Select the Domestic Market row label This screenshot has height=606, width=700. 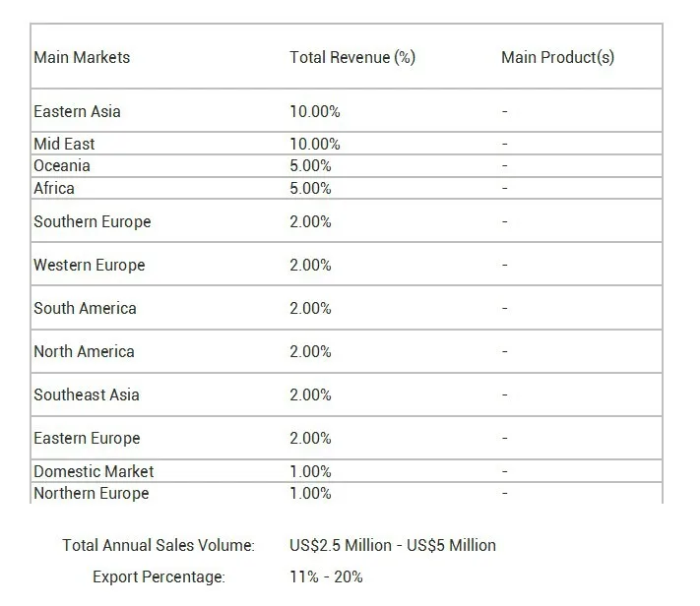[94, 471]
